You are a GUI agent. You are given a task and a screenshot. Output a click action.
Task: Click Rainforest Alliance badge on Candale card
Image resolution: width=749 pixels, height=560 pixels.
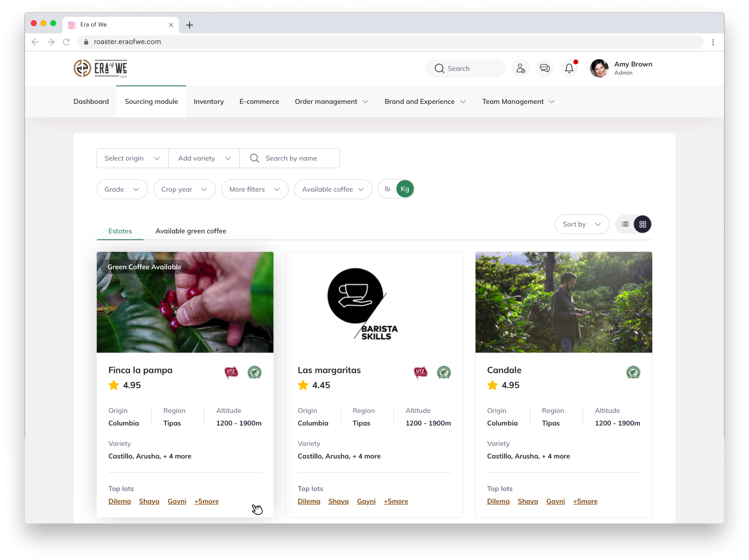coord(633,373)
